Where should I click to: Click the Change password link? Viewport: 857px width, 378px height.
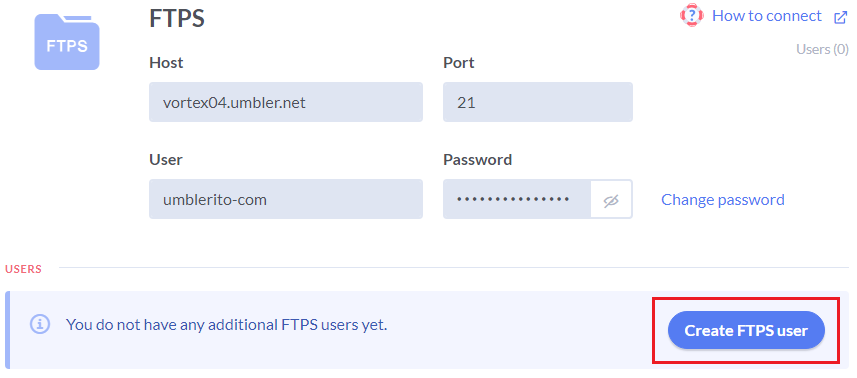723,199
